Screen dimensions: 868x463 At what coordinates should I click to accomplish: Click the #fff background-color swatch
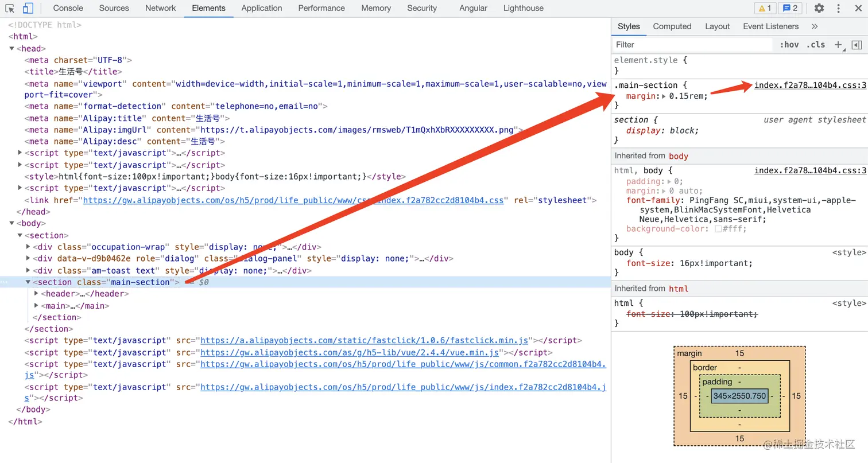click(x=718, y=229)
